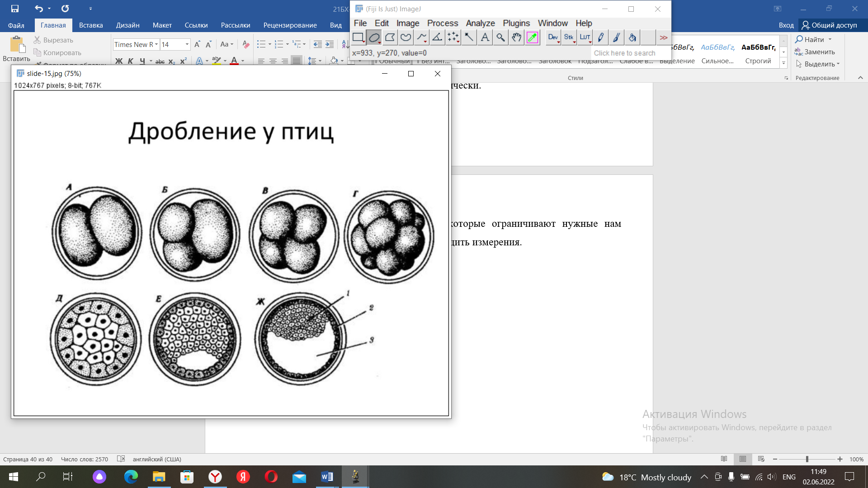Open the change case dropdown
The width and height of the screenshot is (868, 488).
pos(226,44)
